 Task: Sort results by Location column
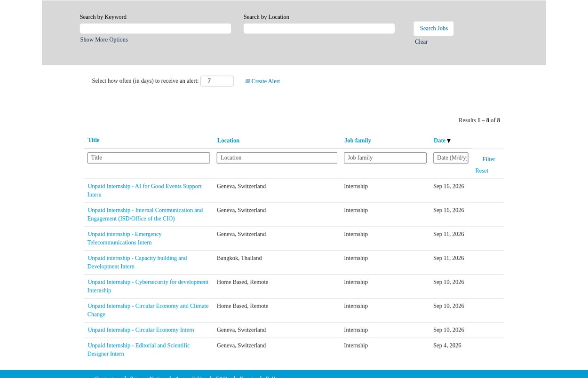pyautogui.click(x=228, y=141)
